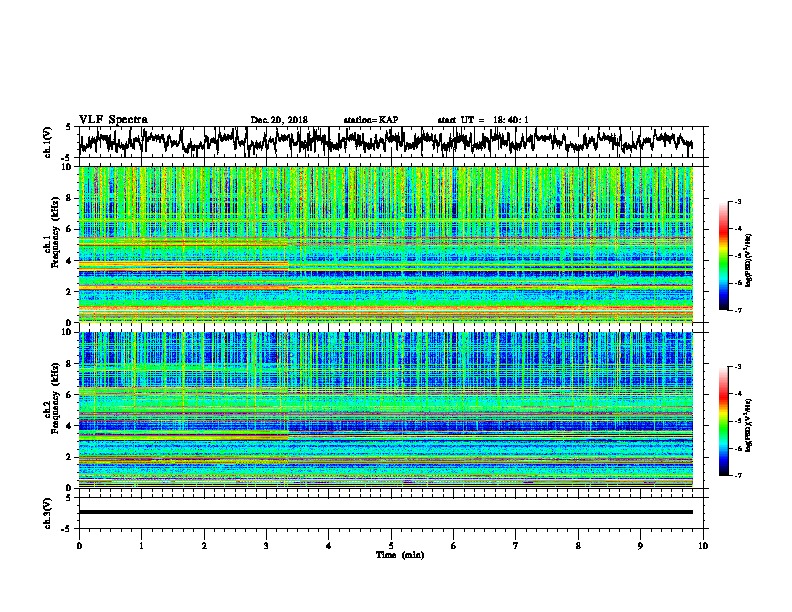Select the date label "Dec. 20, 2018"

click(x=279, y=120)
